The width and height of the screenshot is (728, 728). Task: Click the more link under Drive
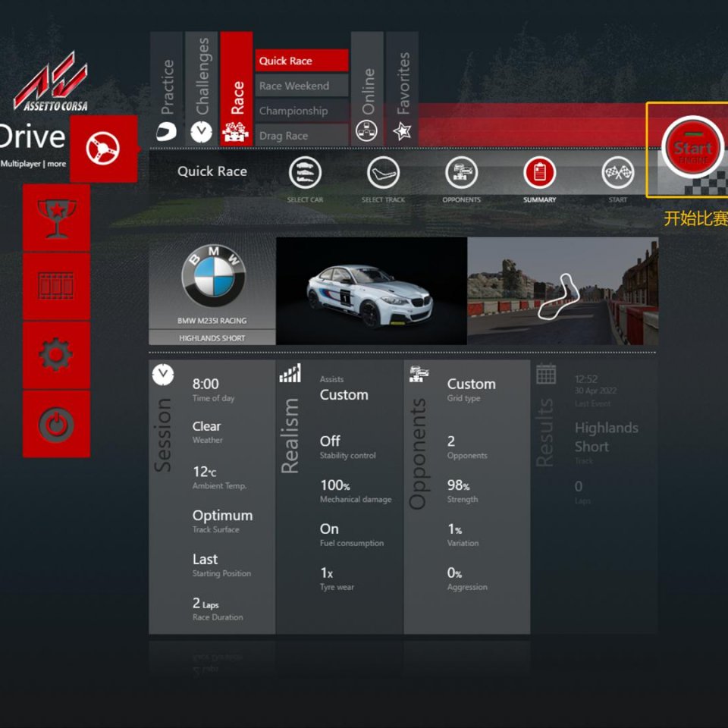(x=57, y=164)
